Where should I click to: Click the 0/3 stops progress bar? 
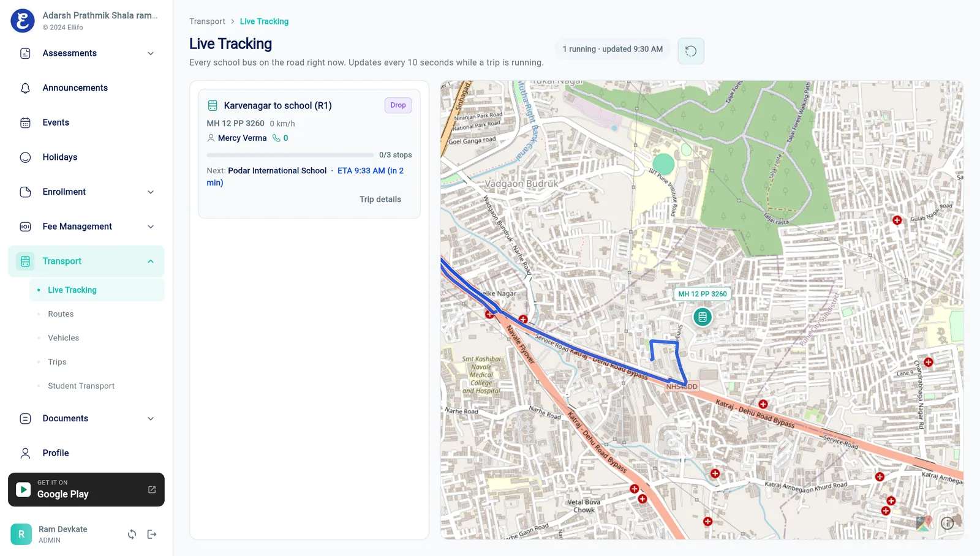click(x=290, y=155)
